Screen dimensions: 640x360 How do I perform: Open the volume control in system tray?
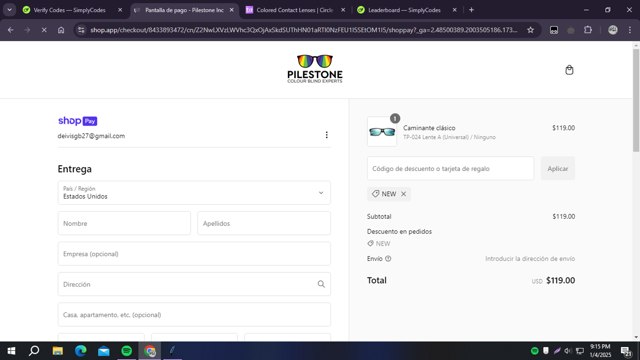click(x=568, y=351)
